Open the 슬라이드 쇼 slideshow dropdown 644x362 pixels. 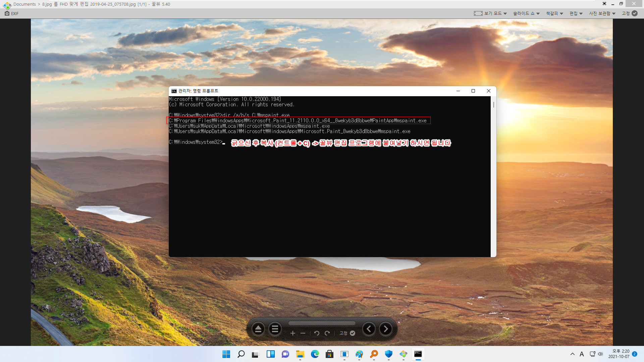click(x=526, y=13)
